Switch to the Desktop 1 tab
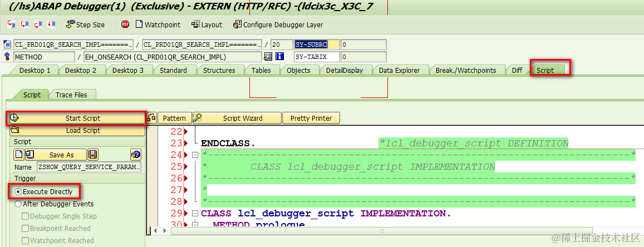644x247 pixels. point(35,70)
